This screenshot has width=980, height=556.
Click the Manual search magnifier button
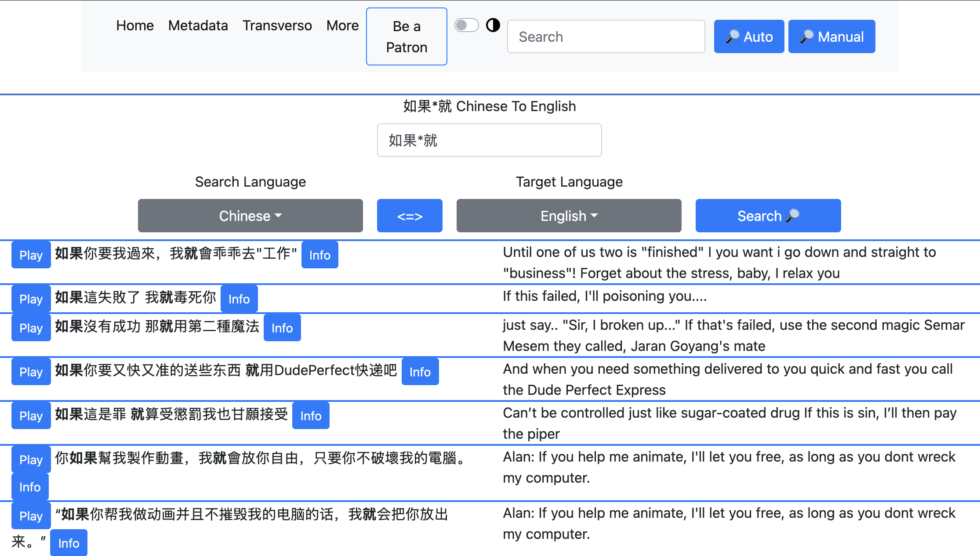(x=831, y=36)
